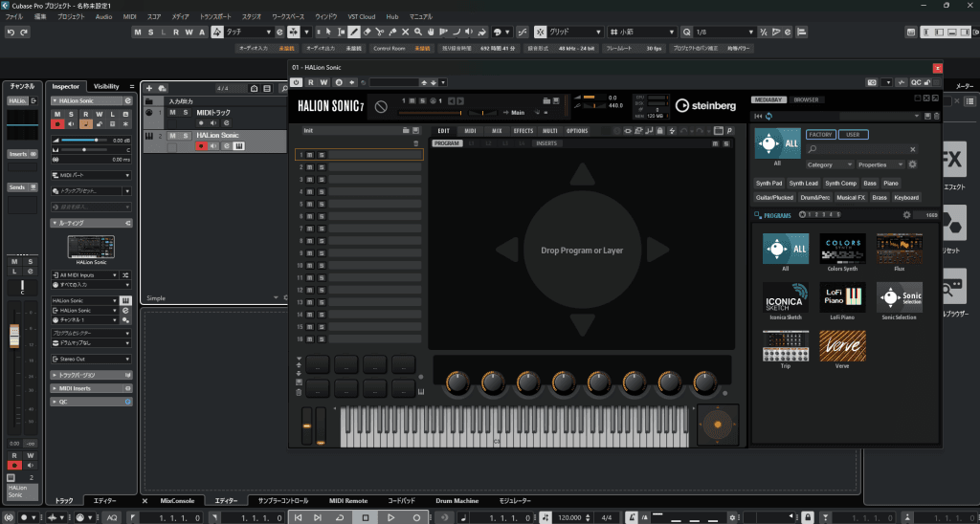This screenshot has width=980, height=524.
Task: Select the Draw (pencil) tool in toolbar
Action: coord(354,32)
